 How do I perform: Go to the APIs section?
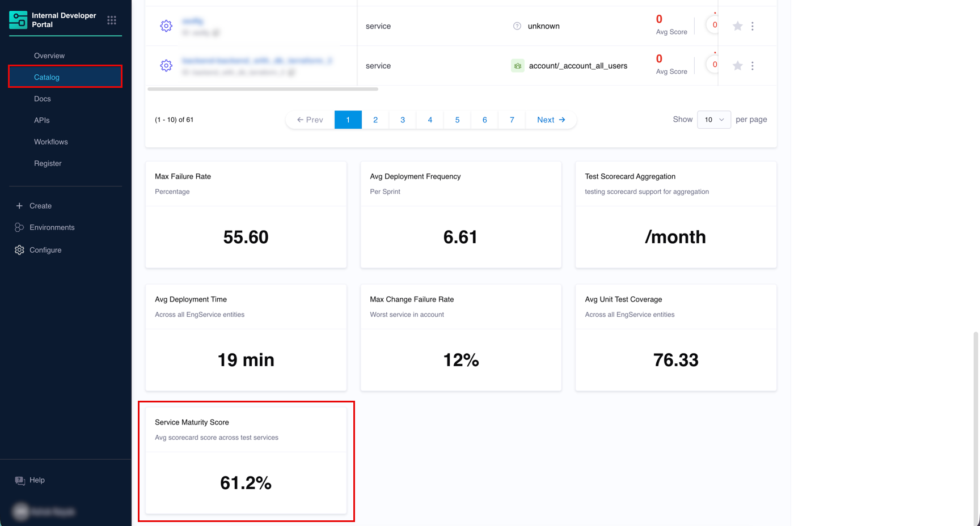[x=42, y=120]
